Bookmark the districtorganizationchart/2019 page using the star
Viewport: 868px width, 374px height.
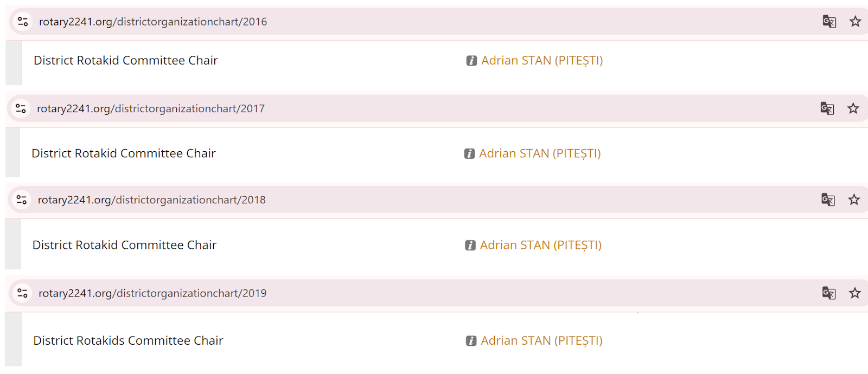click(855, 293)
